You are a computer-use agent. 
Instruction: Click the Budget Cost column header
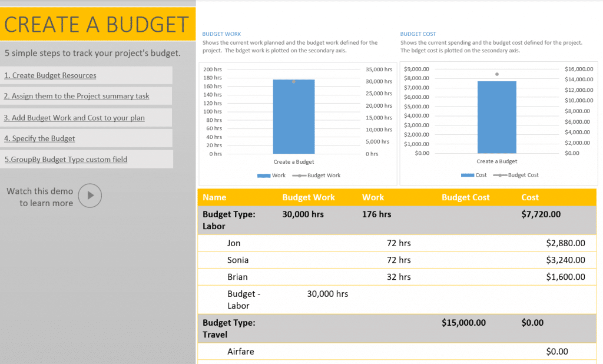466,197
